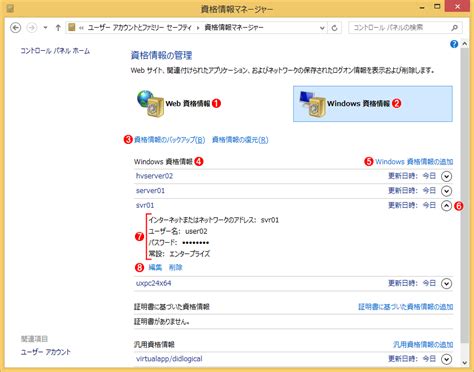Click the 常設: エンタープライズ line
Image resolution: width=474 pixels, height=372 pixels.
click(179, 254)
